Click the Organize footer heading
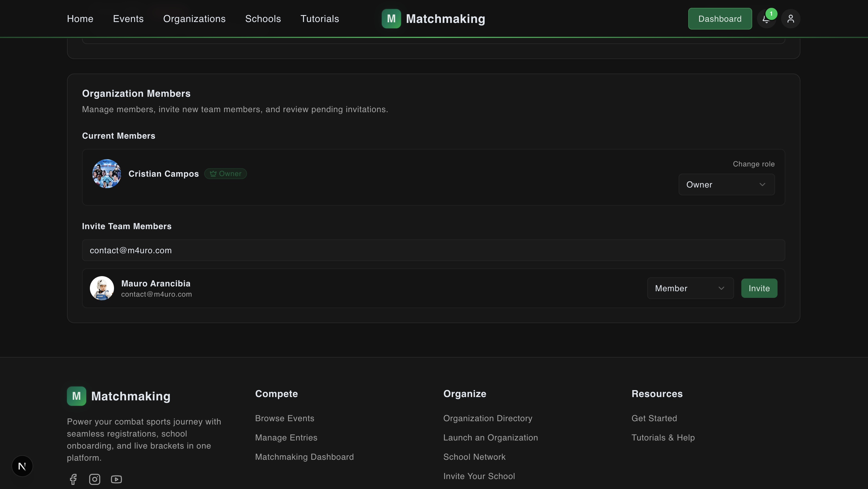 click(x=465, y=394)
